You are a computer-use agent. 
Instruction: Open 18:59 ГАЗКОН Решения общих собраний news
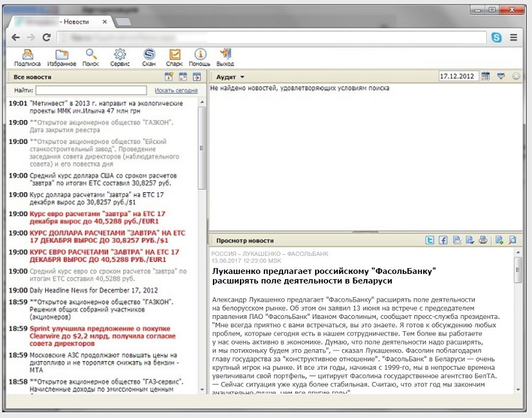pyautogui.click(x=102, y=309)
